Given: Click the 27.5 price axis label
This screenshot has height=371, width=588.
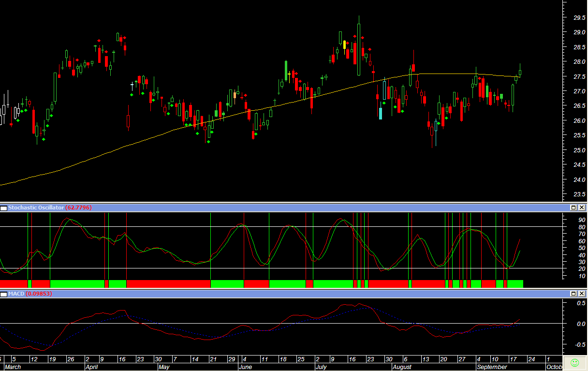Looking at the screenshot, I should pyautogui.click(x=579, y=76).
